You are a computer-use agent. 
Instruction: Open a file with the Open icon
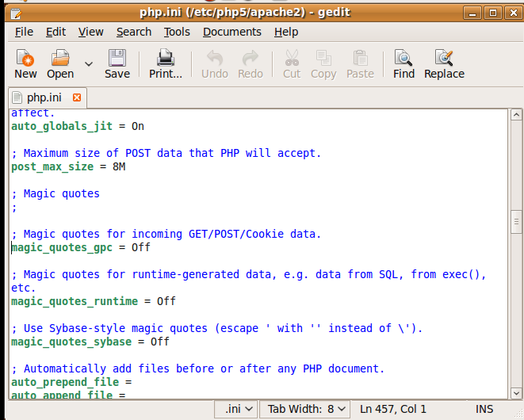[x=60, y=58]
